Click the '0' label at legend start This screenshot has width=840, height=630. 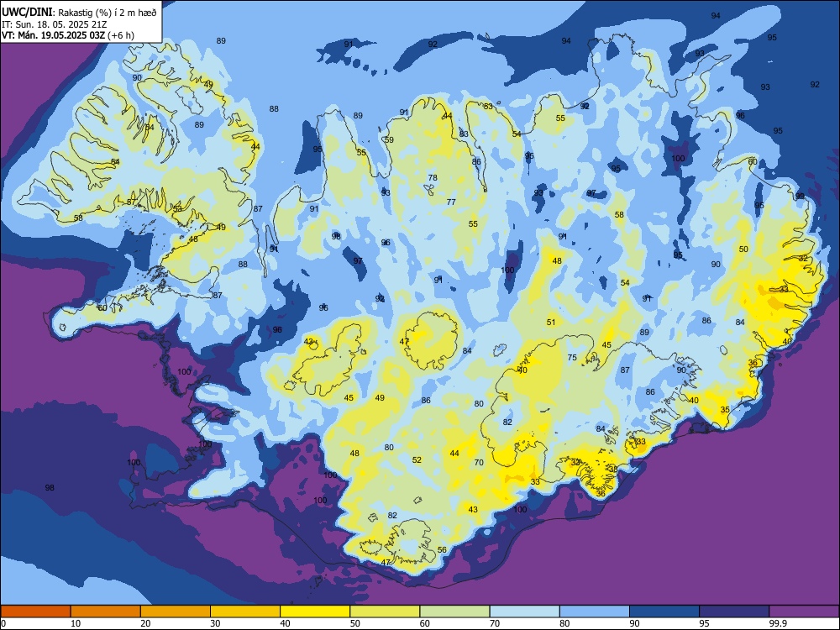click(x=3, y=623)
